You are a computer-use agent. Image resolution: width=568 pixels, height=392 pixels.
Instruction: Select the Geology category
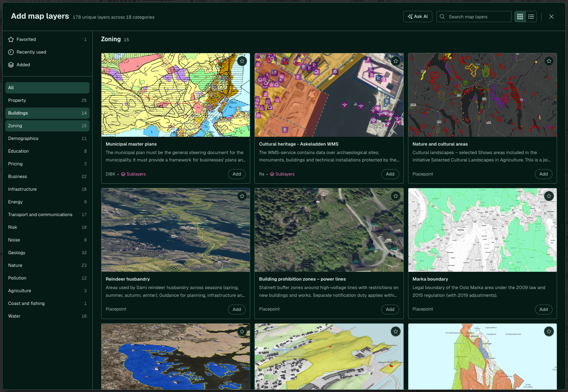tap(47, 253)
